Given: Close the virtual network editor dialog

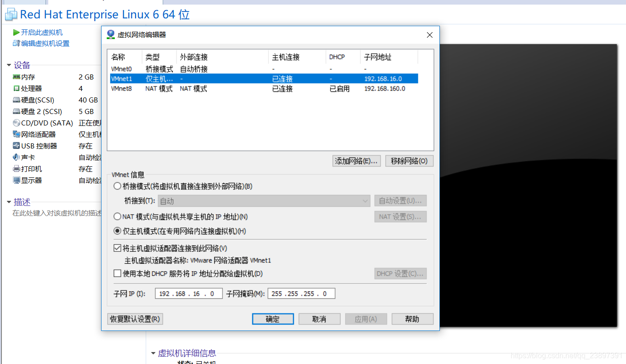Looking at the screenshot, I should pos(430,35).
